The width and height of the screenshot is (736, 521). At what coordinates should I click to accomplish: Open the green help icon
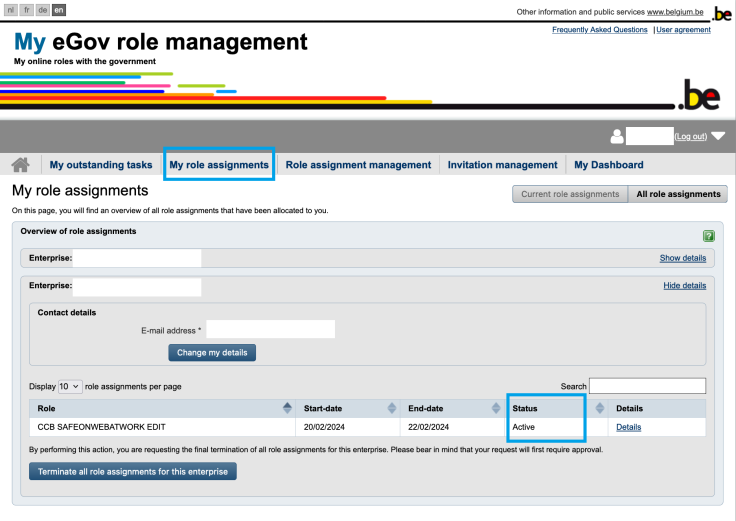point(708,236)
